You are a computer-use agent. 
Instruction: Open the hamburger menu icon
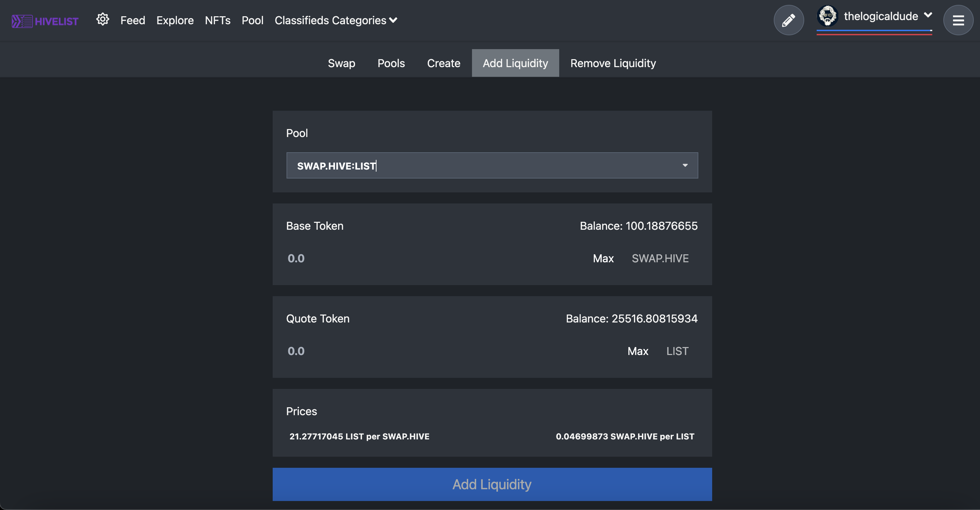point(958,20)
